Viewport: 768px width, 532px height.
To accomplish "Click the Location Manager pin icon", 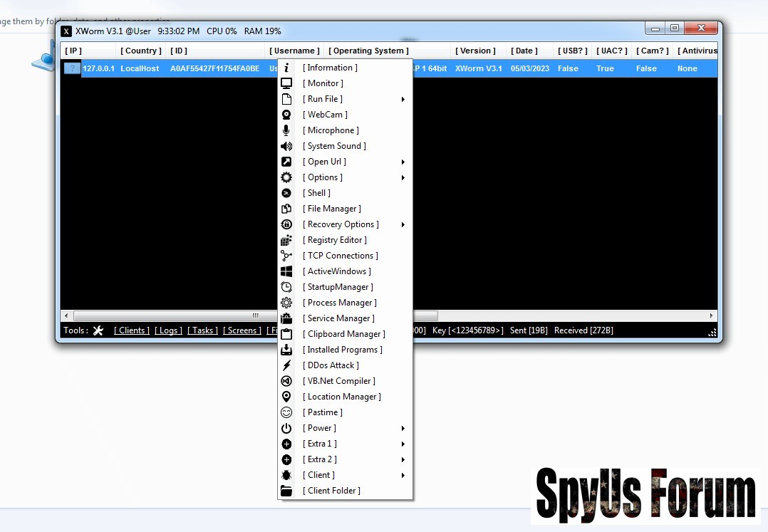I will pos(286,397).
